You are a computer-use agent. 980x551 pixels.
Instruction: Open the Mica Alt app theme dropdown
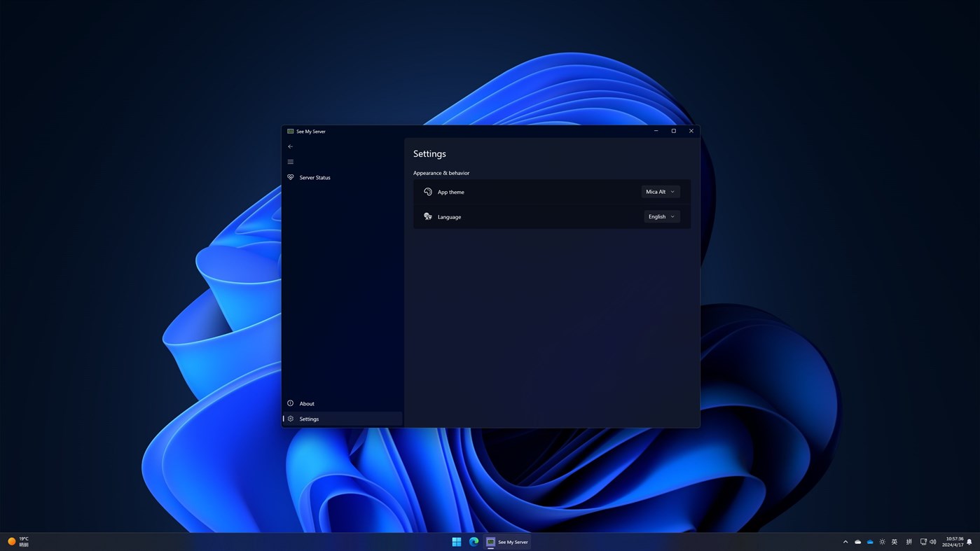(x=659, y=191)
